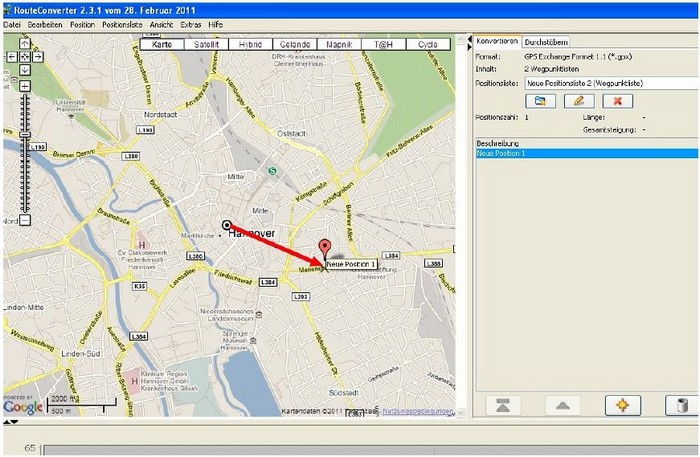Open the Bearbeiten menu
700x457 pixels.
[45, 25]
